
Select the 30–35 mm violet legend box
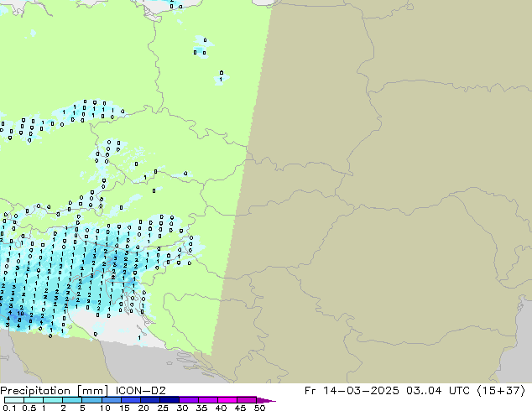click(188, 400)
